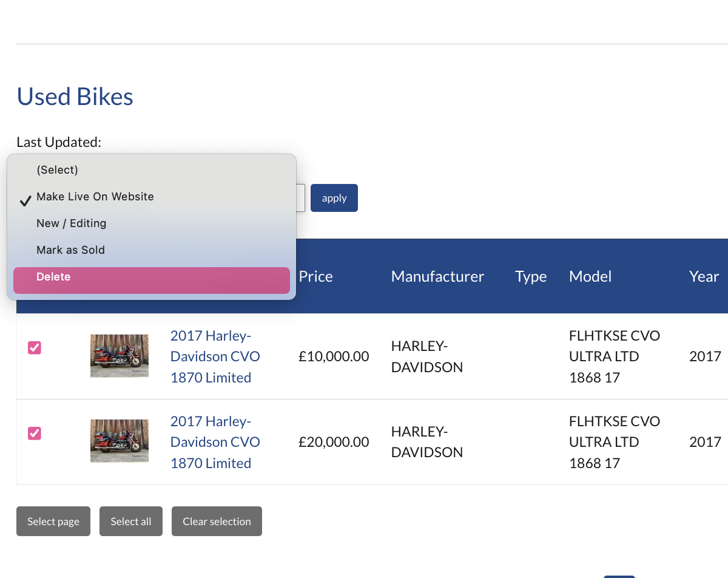
Task: Click the Type column header
Action: point(531,277)
